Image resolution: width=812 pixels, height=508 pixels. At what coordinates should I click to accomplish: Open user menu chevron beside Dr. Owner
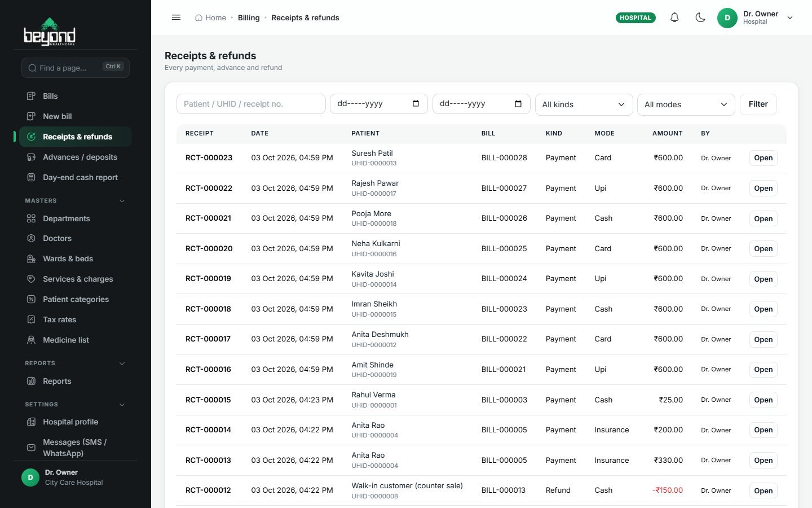point(790,18)
